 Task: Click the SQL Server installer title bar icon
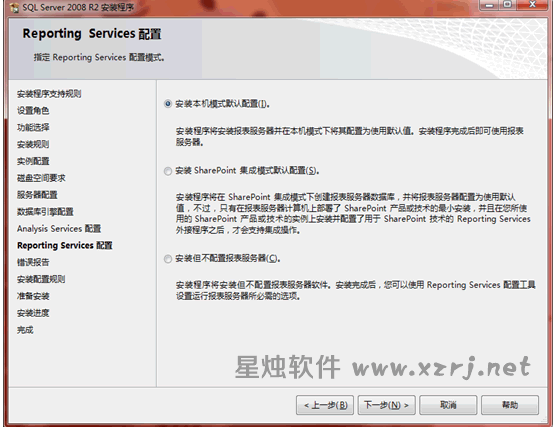click(x=15, y=7)
